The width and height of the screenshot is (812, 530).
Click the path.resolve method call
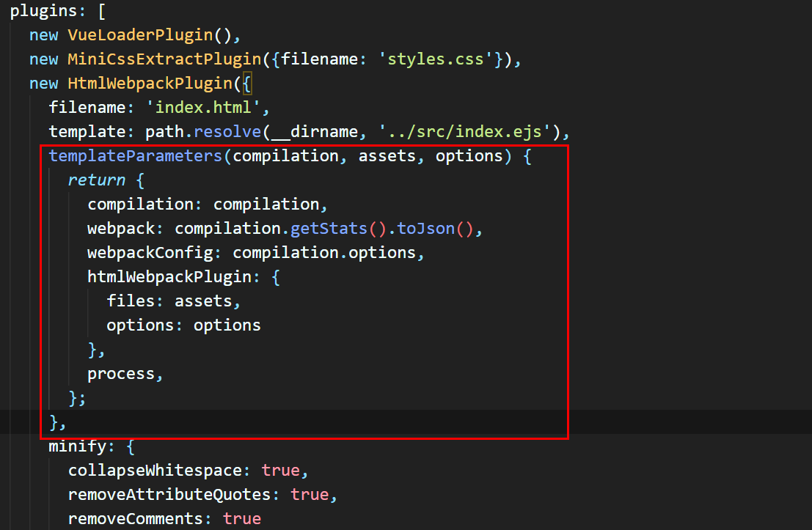click(x=203, y=132)
